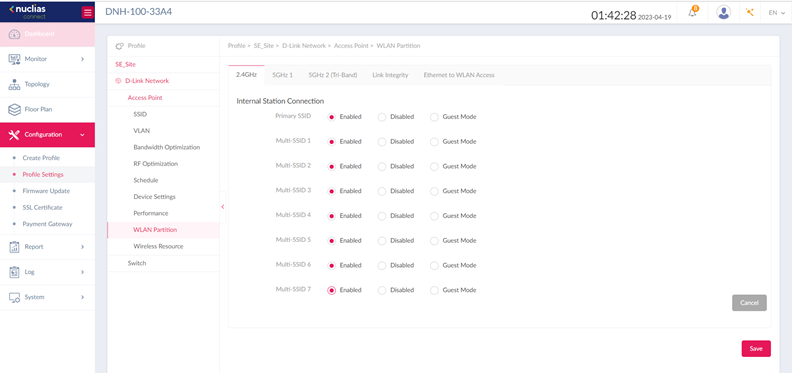Select Switch in profile tree
The image size is (792, 373).
tap(137, 263)
